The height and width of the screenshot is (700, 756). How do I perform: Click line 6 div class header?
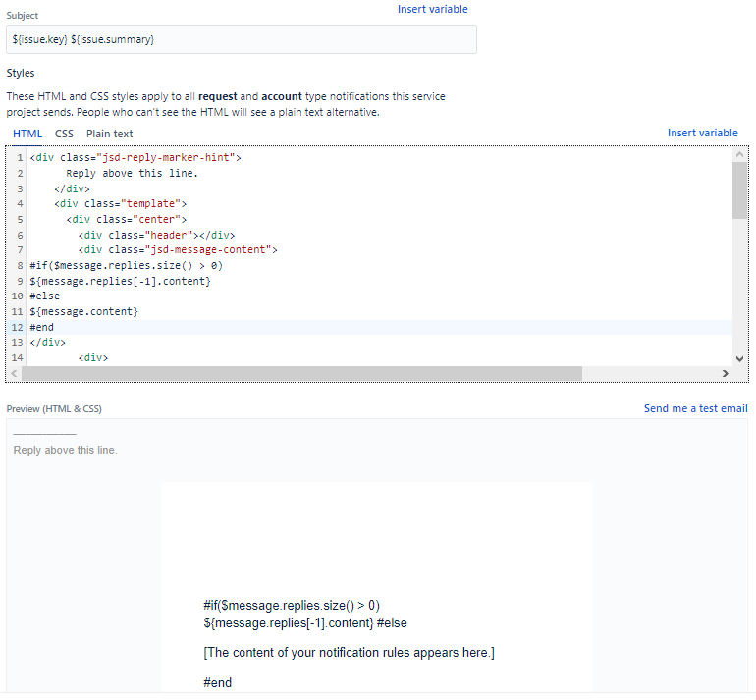[x=156, y=235]
